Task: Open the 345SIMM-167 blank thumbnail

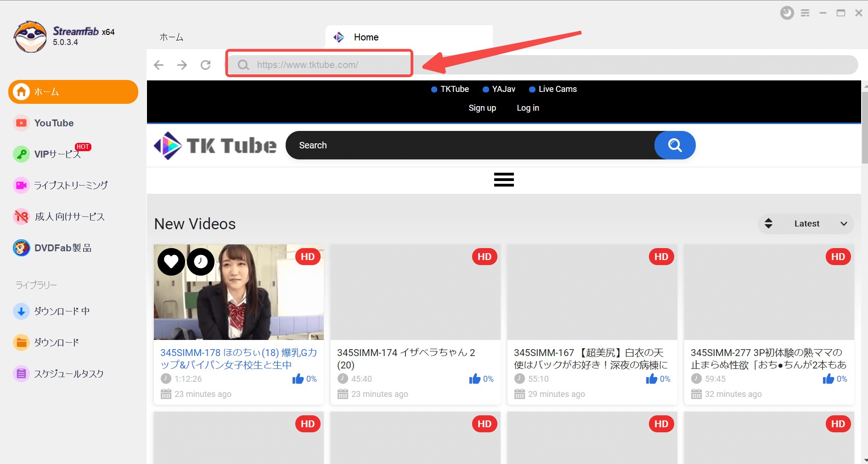Action: coord(592,292)
